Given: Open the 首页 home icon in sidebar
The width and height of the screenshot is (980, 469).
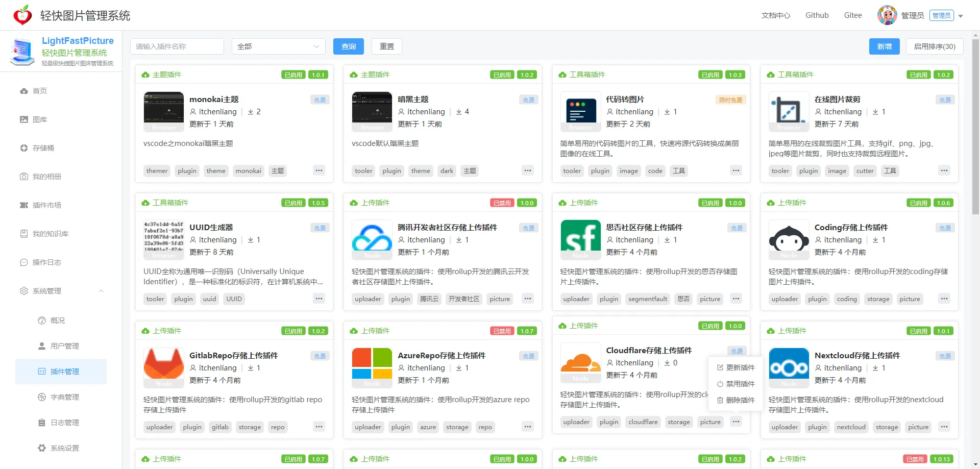Looking at the screenshot, I should point(24,91).
